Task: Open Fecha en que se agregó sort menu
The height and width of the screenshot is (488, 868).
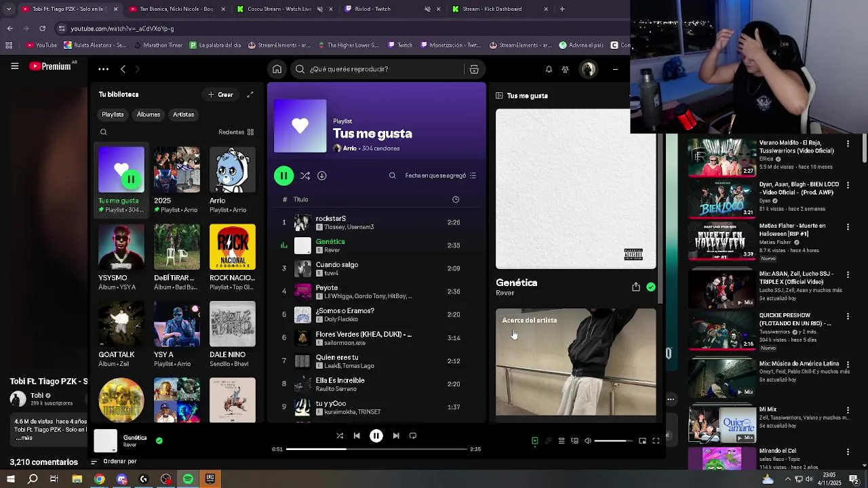Action: pos(441,176)
